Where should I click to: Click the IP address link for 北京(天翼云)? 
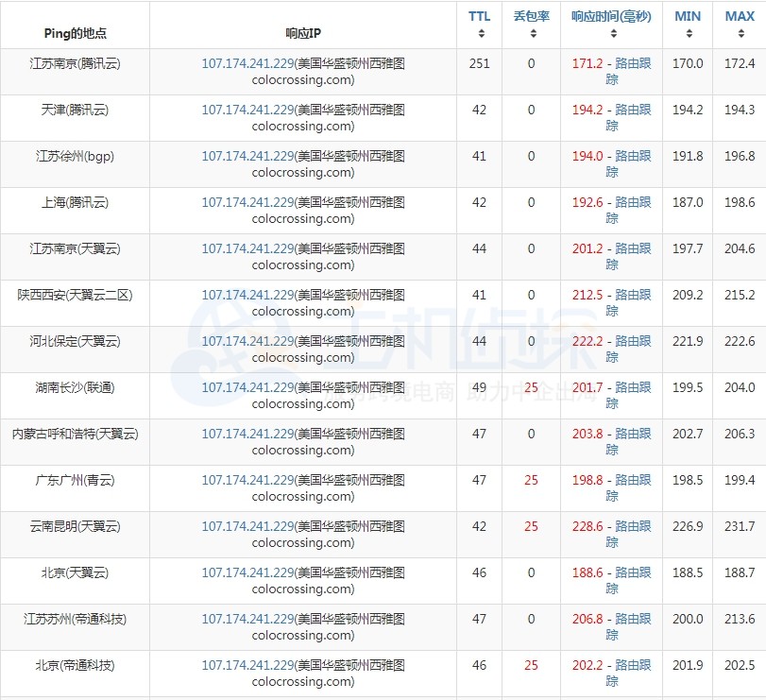click(247, 572)
